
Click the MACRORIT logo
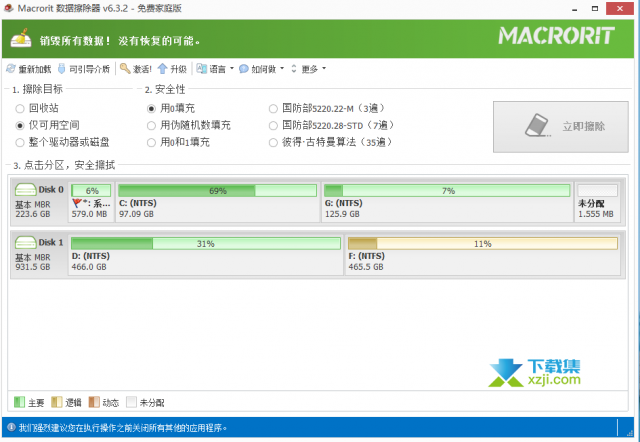pos(556,36)
